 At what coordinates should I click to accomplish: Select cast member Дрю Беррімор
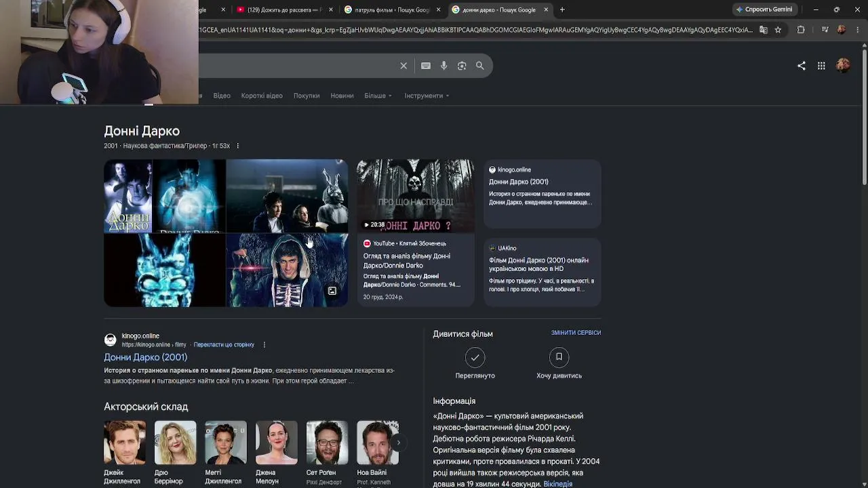pos(175,453)
